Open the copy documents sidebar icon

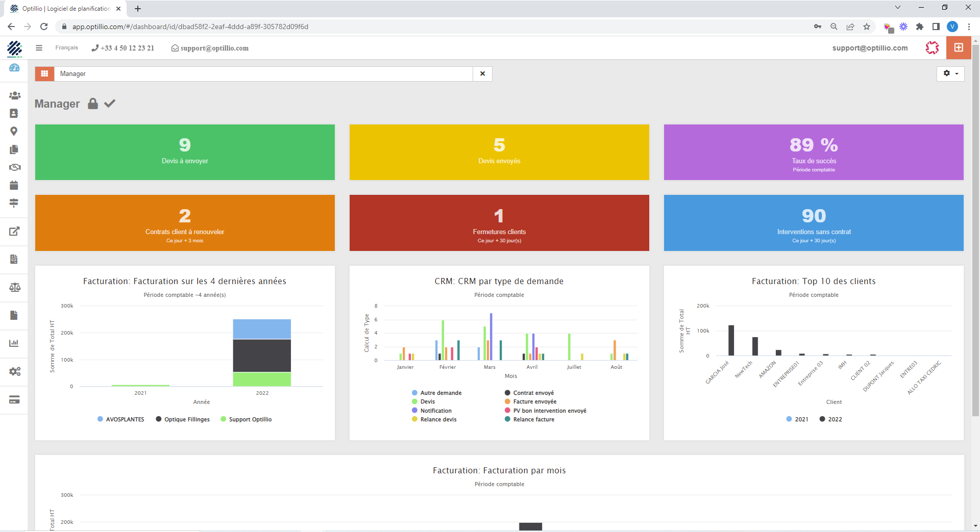14,149
